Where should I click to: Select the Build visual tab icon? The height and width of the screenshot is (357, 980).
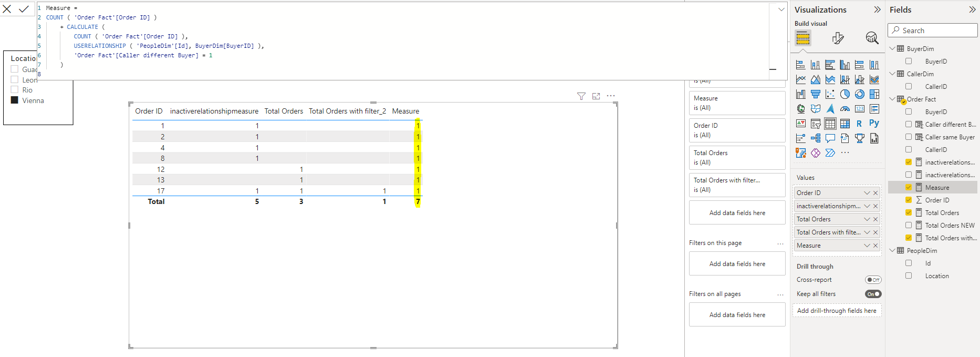(803, 38)
